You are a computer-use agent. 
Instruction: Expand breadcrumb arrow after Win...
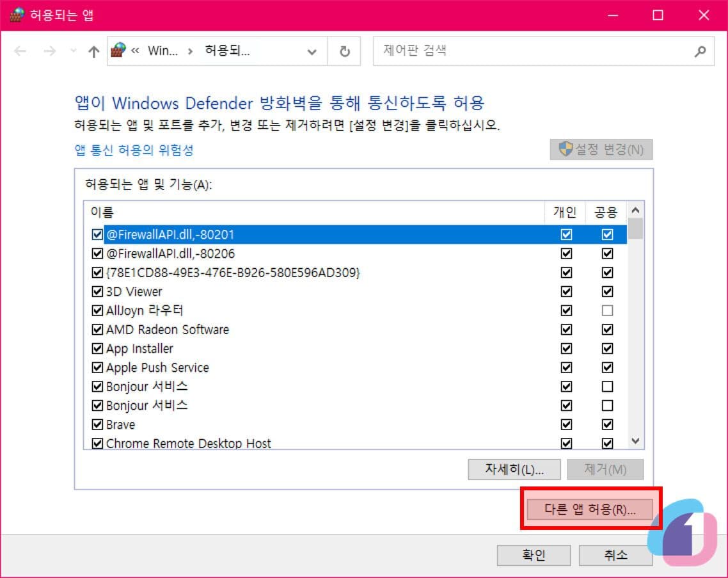pos(190,51)
